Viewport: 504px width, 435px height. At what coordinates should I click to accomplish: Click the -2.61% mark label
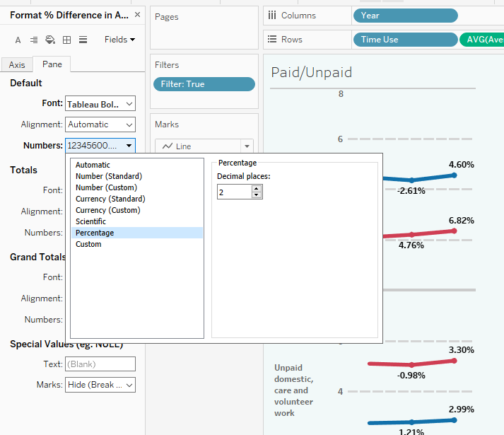tap(411, 191)
